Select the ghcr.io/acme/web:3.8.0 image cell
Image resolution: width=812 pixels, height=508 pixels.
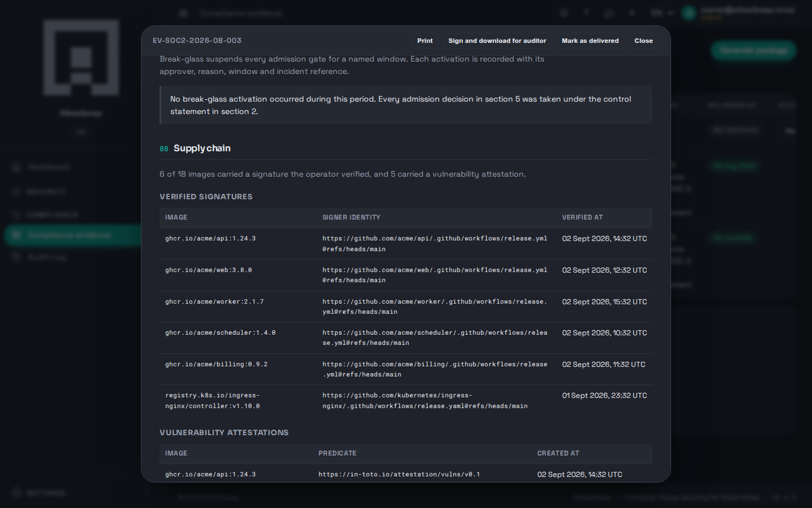tap(209, 270)
